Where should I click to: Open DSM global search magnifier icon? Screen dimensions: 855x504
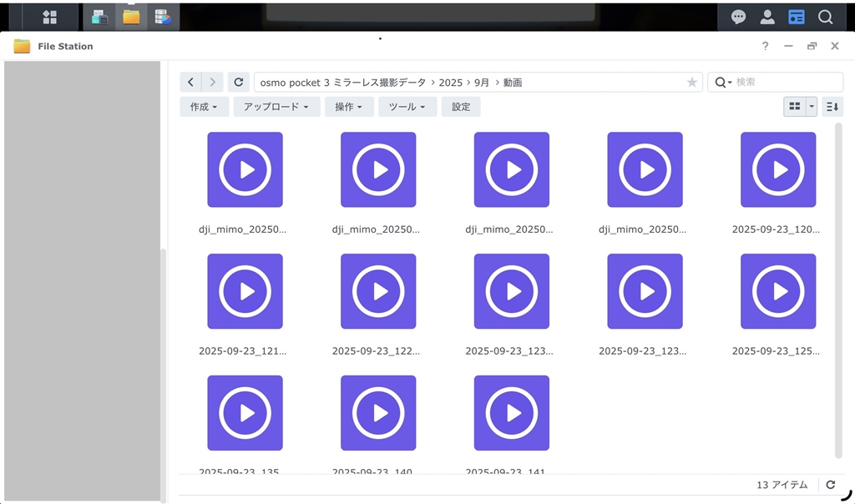point(825,16)
